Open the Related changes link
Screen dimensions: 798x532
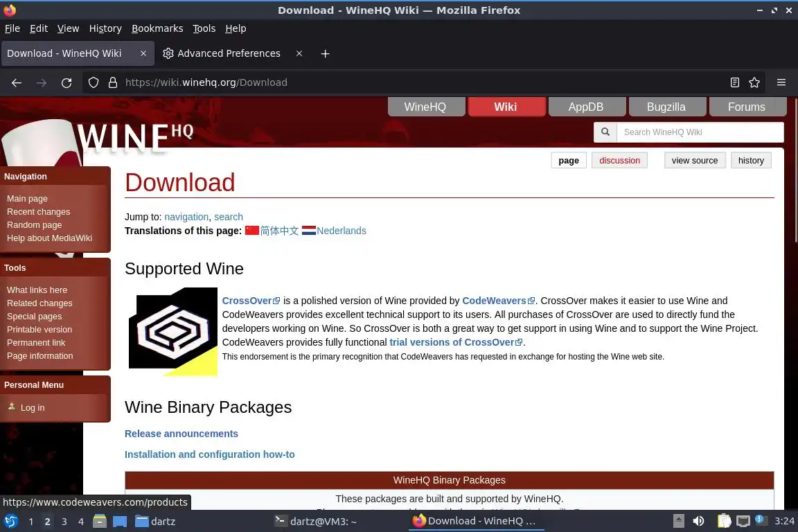[x=39, y=303]
